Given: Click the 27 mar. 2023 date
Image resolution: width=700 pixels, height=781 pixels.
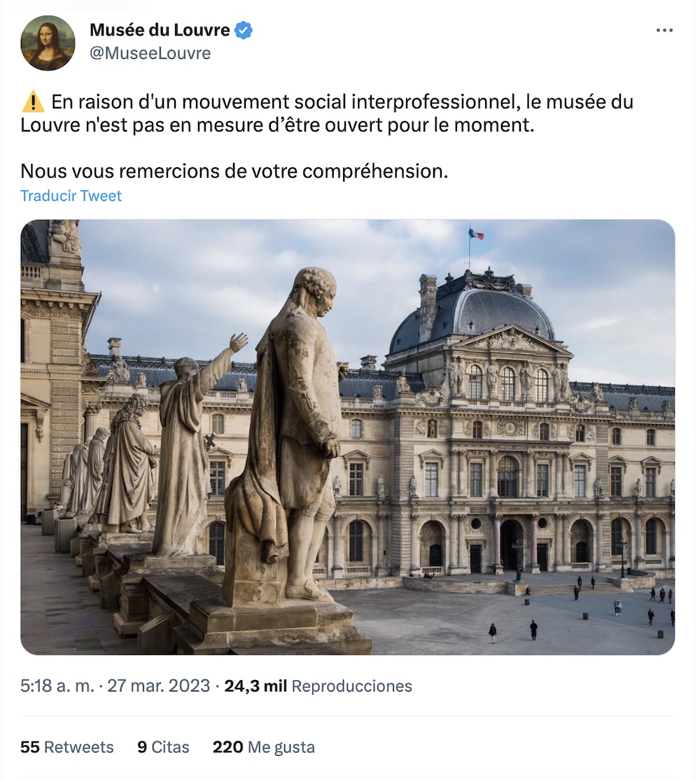Looking at the screenshot, I should click(158, 686).
